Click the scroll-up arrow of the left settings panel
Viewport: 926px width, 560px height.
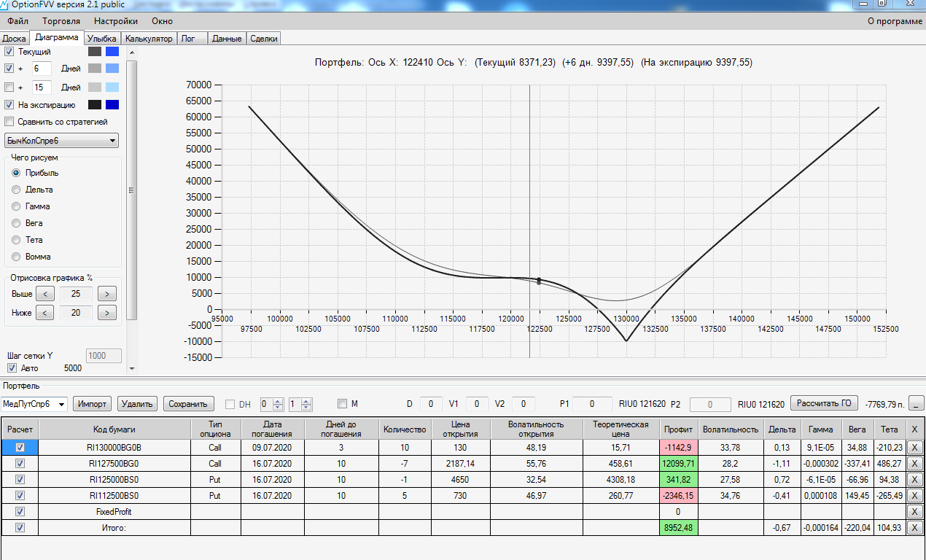click(x=132, y=52)
